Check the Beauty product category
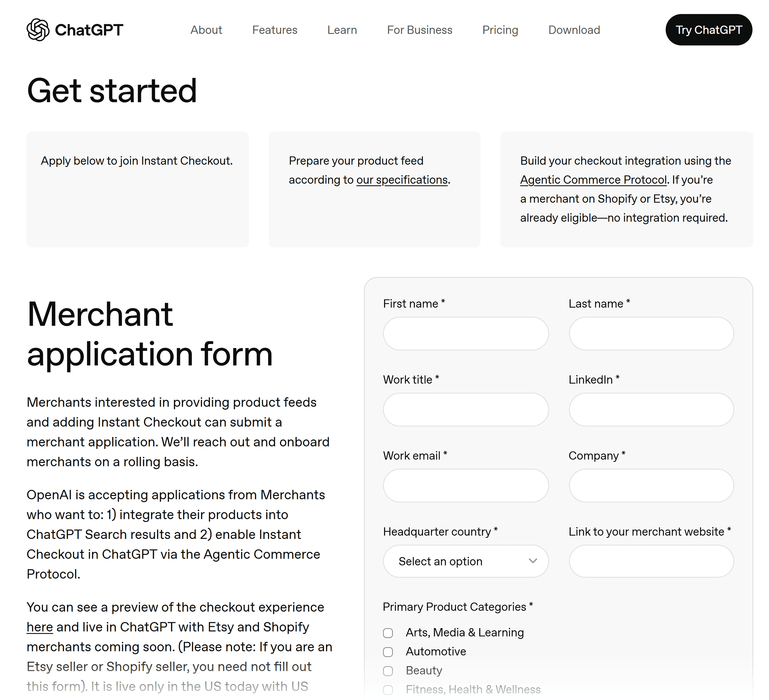The width and height of the screenshot is (769, 700). click(x=388, y=671)
